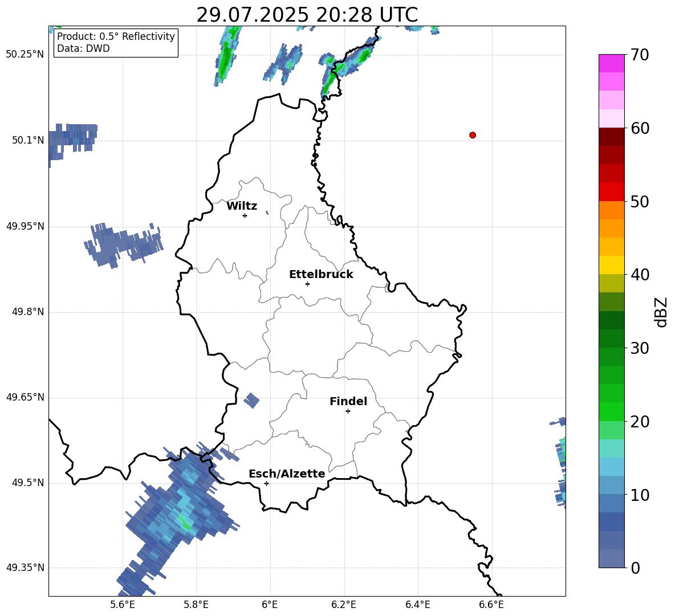Click the colorbar label 30
The width and height of the screenshot is (675, 616).
pos(640,348)
